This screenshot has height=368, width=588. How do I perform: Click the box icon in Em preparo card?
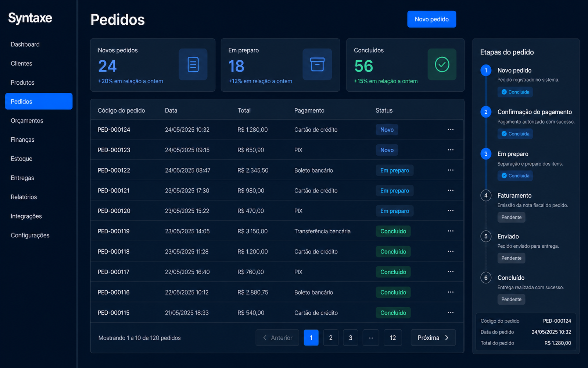(x=317, y=64)
